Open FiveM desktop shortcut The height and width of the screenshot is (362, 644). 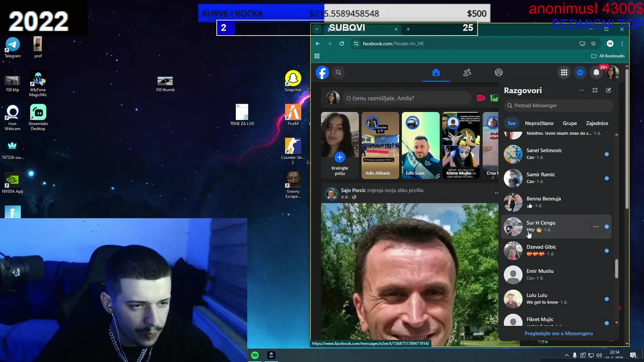point(293,115)
